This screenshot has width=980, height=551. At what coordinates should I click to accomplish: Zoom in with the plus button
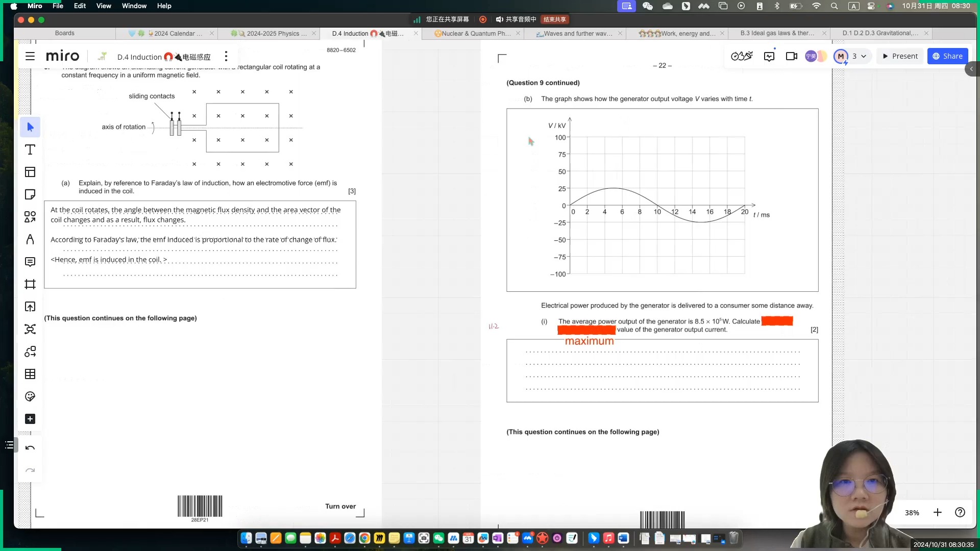coord(938,512)
